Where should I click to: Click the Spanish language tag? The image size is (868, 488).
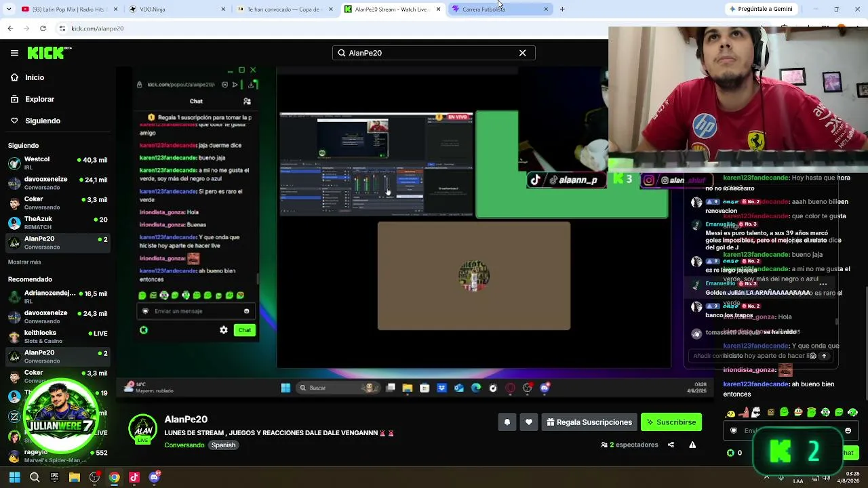pos(223,445)
